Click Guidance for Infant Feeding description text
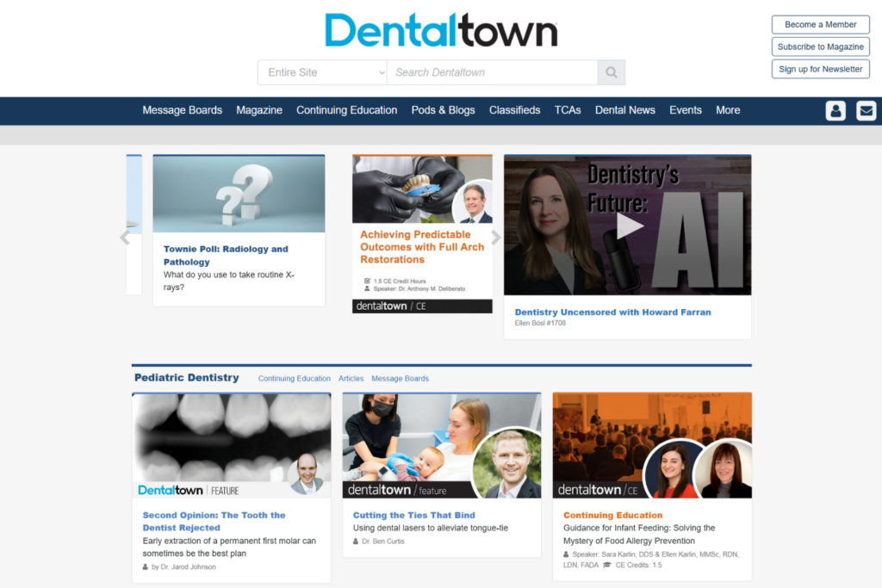Viewport: 882px width, 588px height. pyautogui.click(x=639, y=535)
